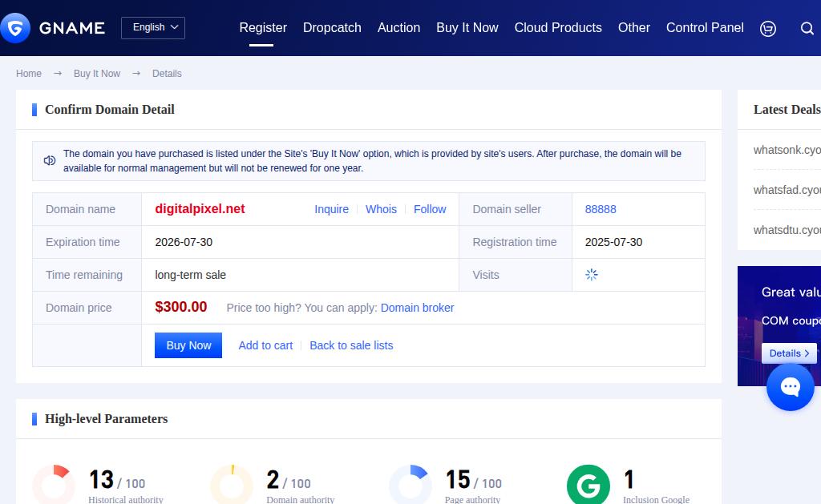The height and width of the screenshot is (504, 821).
Task: Open the English language dropdown
Action: tap(153, 28)
